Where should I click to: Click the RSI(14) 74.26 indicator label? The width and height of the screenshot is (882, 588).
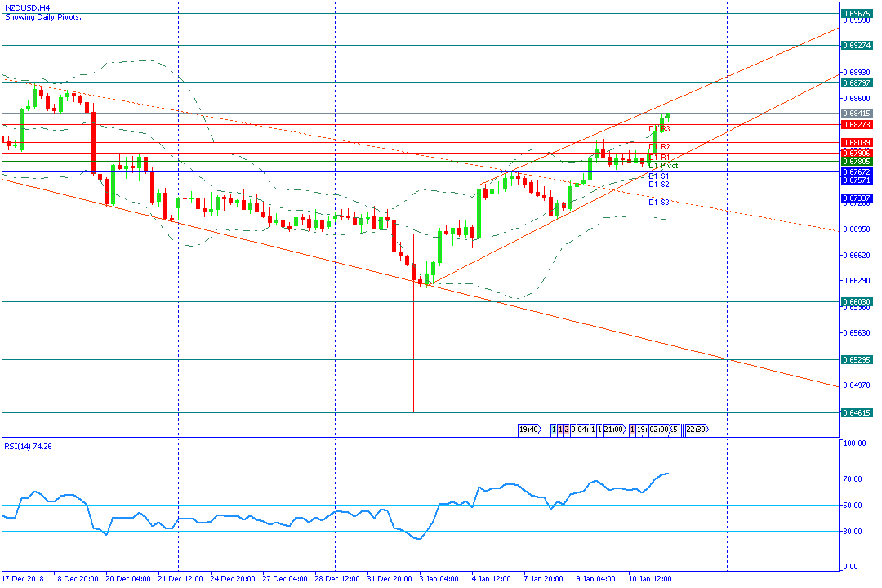(28, 446)
